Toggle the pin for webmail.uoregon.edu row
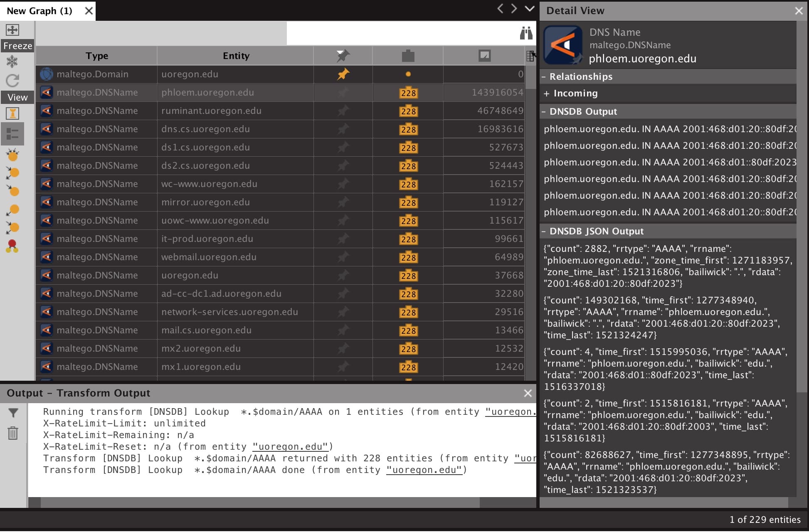This screenshot has height=532, width=809. pyautogui.click(x=343, y=257)
